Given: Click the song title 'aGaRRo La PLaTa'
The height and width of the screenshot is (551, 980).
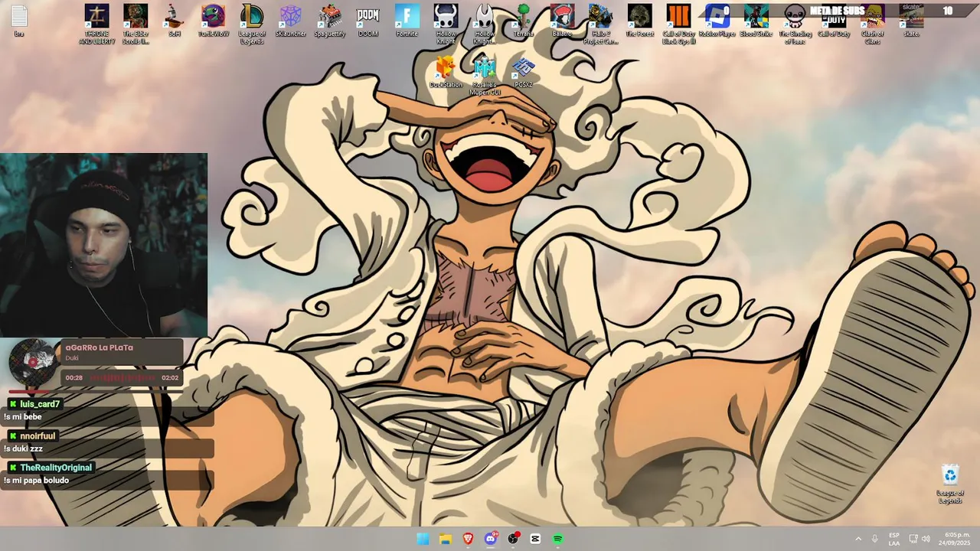Looking at the screenshot, I should pyautogui.click(x=100, y=347).
